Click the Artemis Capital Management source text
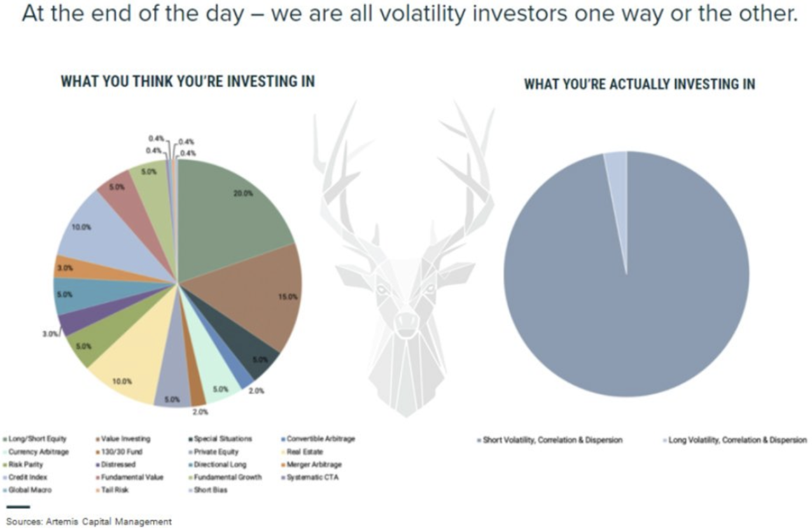Image resolution: width=812 pixels, height=531 pixels. click(89, 521)
